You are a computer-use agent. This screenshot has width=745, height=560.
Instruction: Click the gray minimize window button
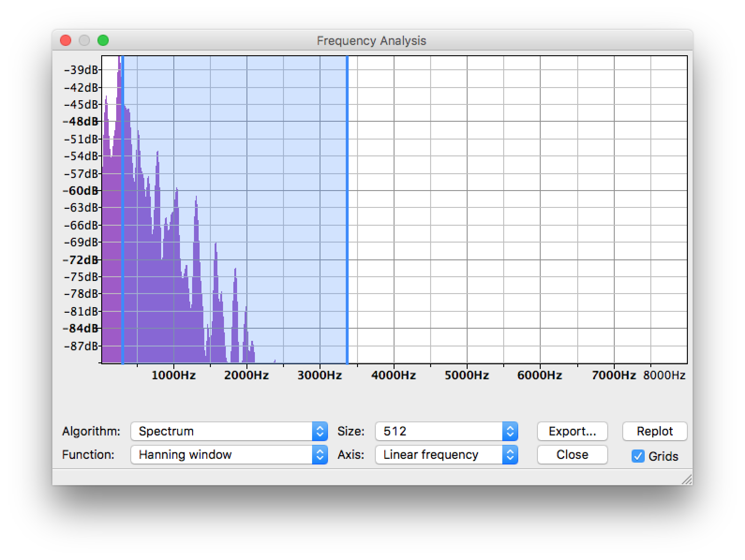coord(84,41)
